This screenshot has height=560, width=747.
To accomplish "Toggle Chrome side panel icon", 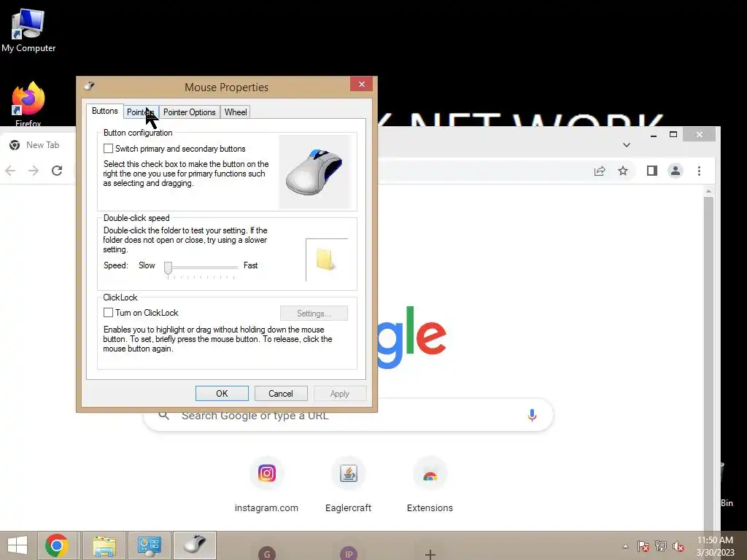I will tap(652, 171).
